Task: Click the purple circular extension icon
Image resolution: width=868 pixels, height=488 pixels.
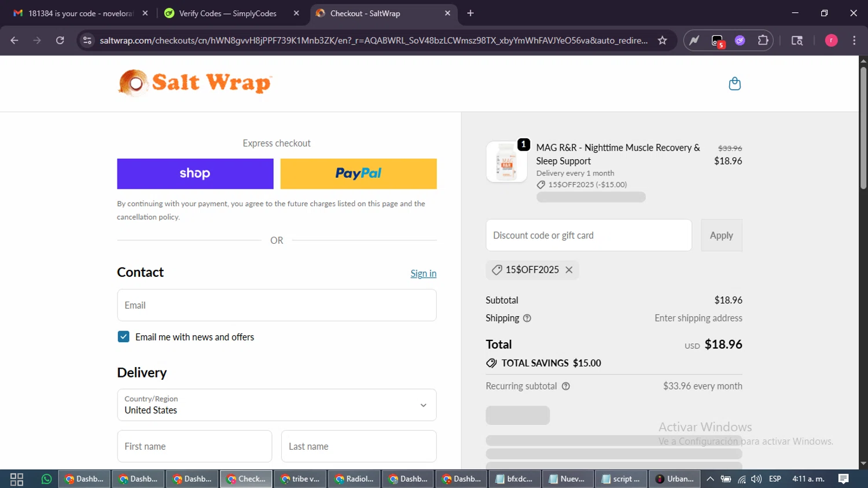Action: (740, 41)
